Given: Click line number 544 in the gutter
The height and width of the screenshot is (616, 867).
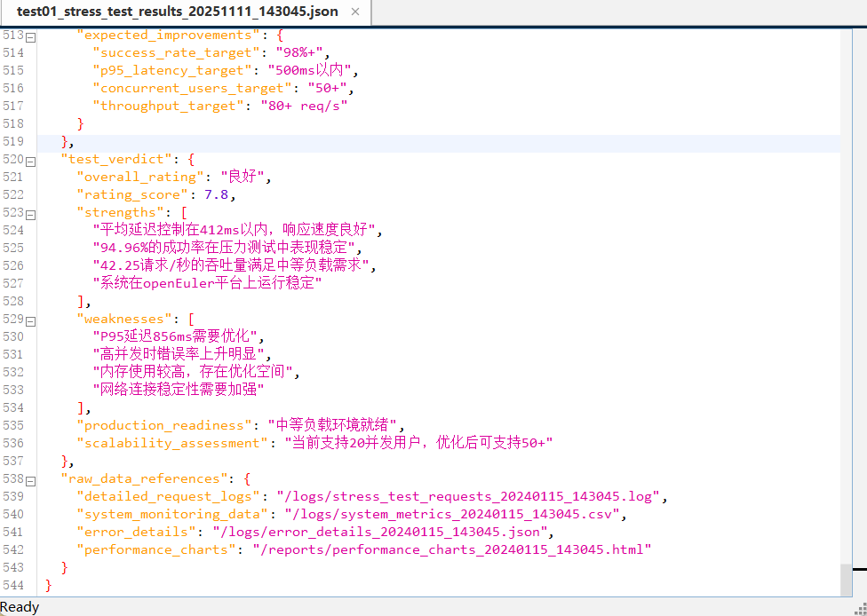Looking at the screenshot, I should [x=13, y=585].
